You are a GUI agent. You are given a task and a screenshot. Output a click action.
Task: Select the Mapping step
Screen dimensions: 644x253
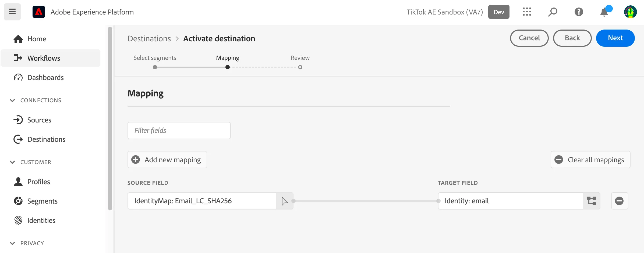(228, 62)
